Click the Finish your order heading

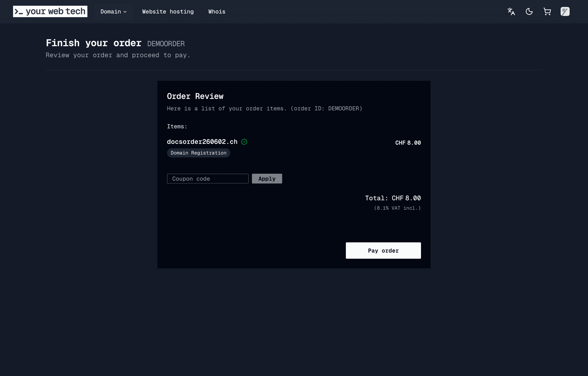point(94,43)
